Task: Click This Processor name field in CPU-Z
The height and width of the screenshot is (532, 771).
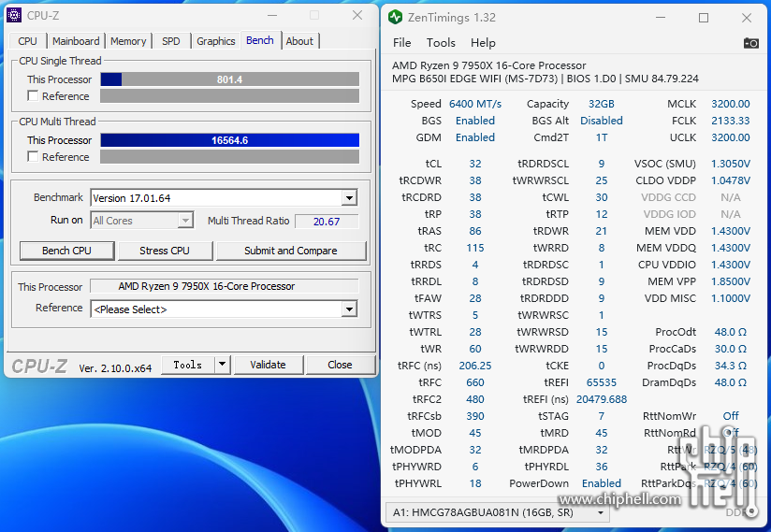Action: click(x=225, y=286)
